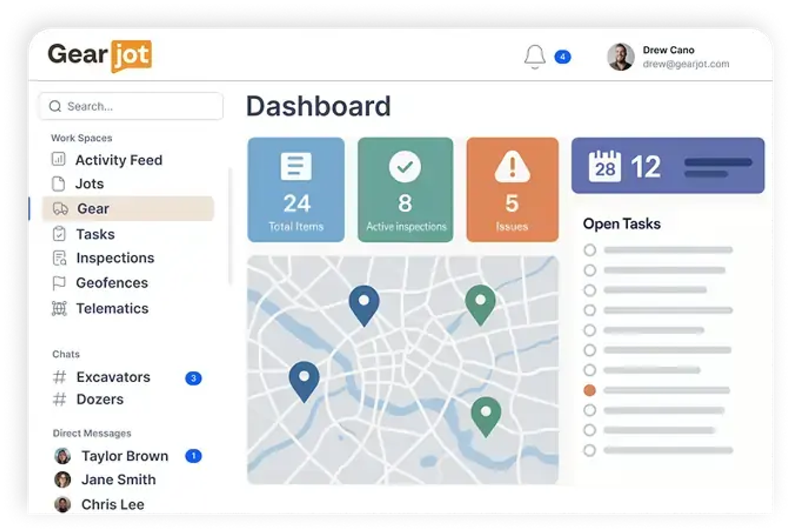The width and height of the screenshot is (791, 532).
Task: Select the highlighted Gear workspace item
Action: 128,208
